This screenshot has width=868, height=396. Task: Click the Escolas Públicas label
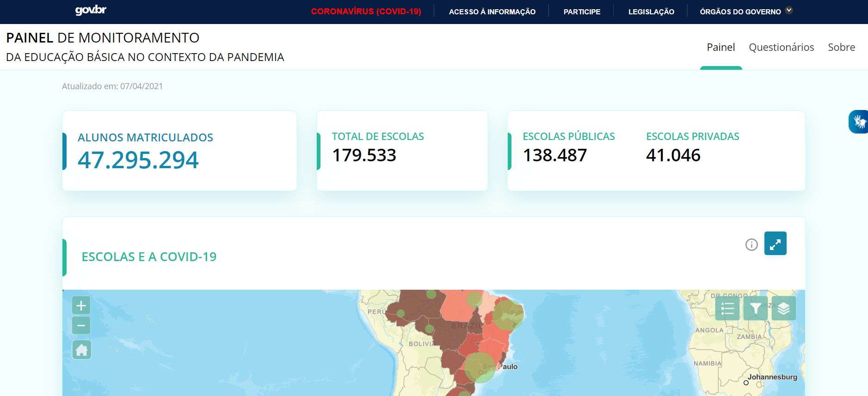[568, 137]
